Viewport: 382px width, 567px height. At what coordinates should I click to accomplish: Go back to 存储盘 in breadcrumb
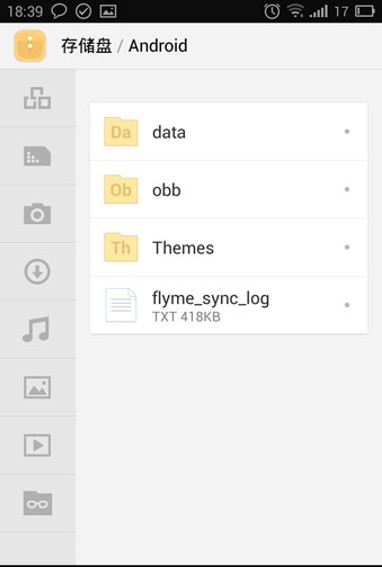[x=86, y=46]
